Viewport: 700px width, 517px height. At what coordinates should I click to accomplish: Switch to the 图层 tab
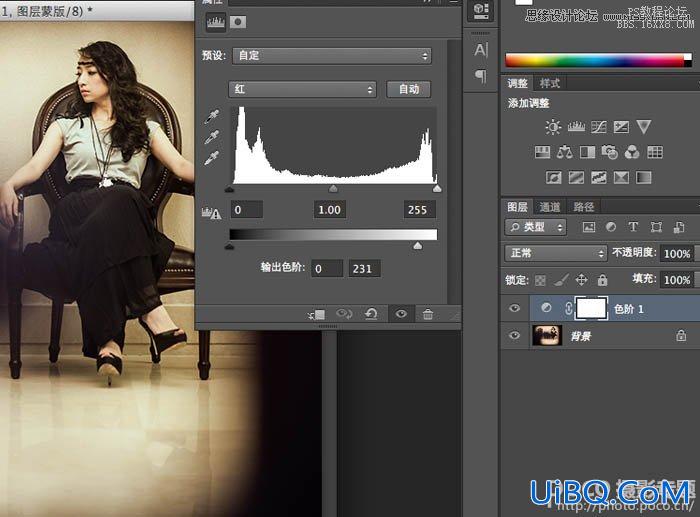click(x=517, y=207)
